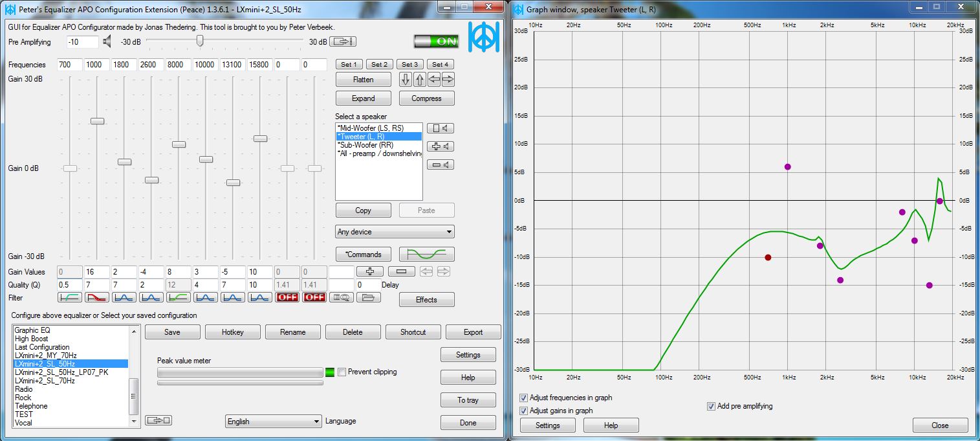
Task: Click Export button
Action: tap(474, 332)
